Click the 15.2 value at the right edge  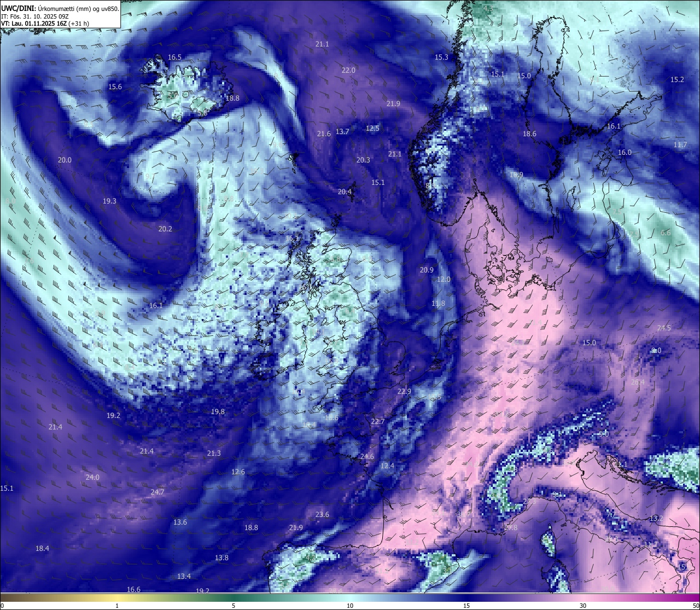point(677,80)
